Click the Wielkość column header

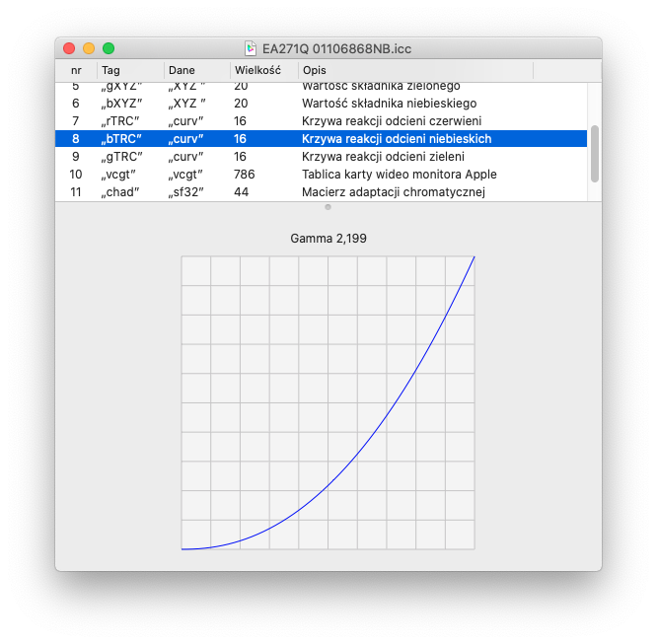pos(262,71)
